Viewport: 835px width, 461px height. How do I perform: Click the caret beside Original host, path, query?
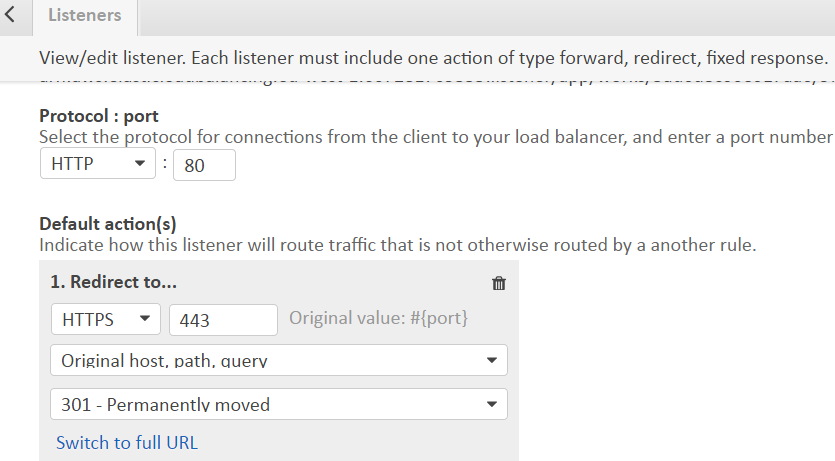492,360
